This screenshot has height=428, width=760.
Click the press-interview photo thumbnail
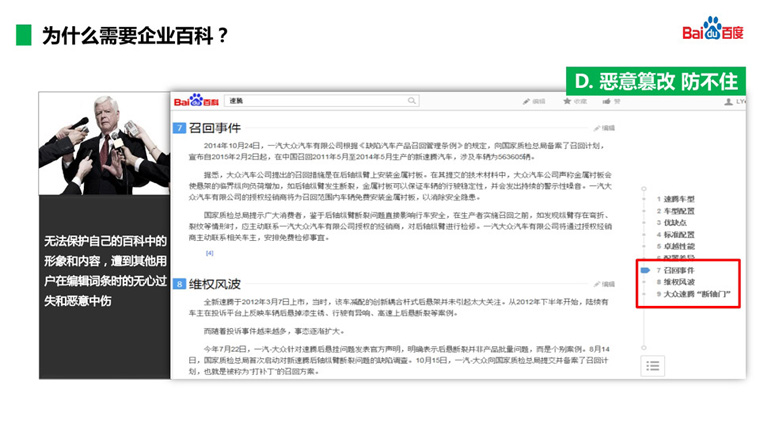104,143
